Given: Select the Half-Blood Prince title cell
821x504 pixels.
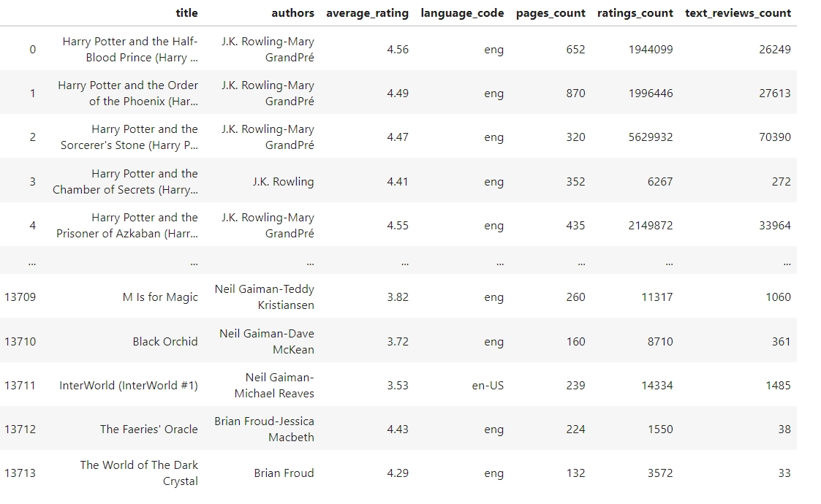Looking at the screenshot, I should 130,50.
